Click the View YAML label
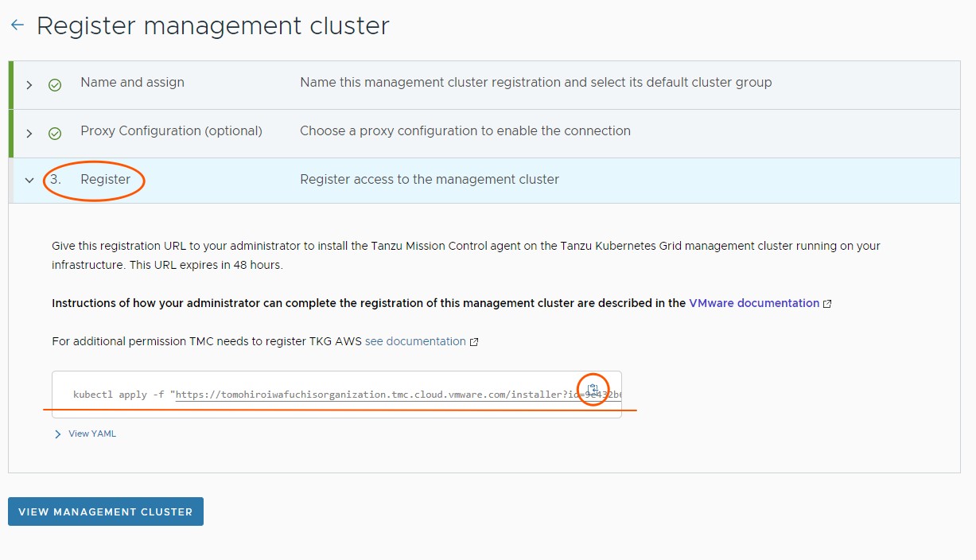Screen dimensions: 976x560 click(x=92, y=434)
